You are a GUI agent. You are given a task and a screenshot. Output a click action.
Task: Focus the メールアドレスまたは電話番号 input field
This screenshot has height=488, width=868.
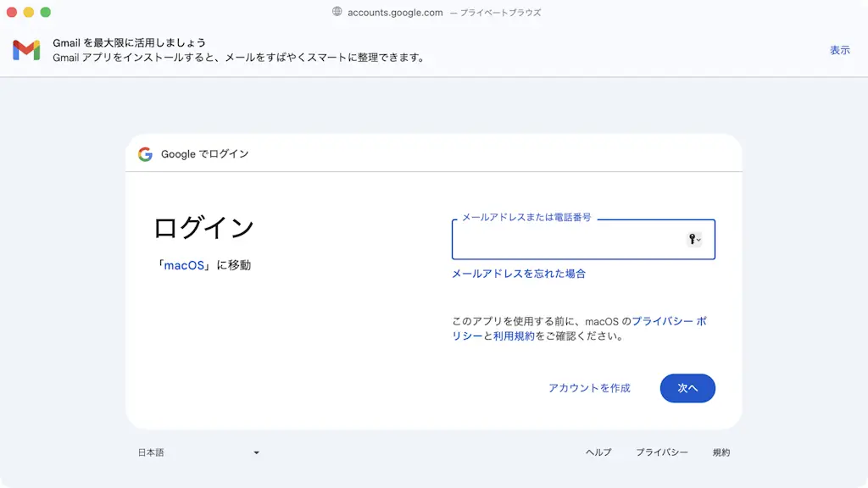point(568,240)
